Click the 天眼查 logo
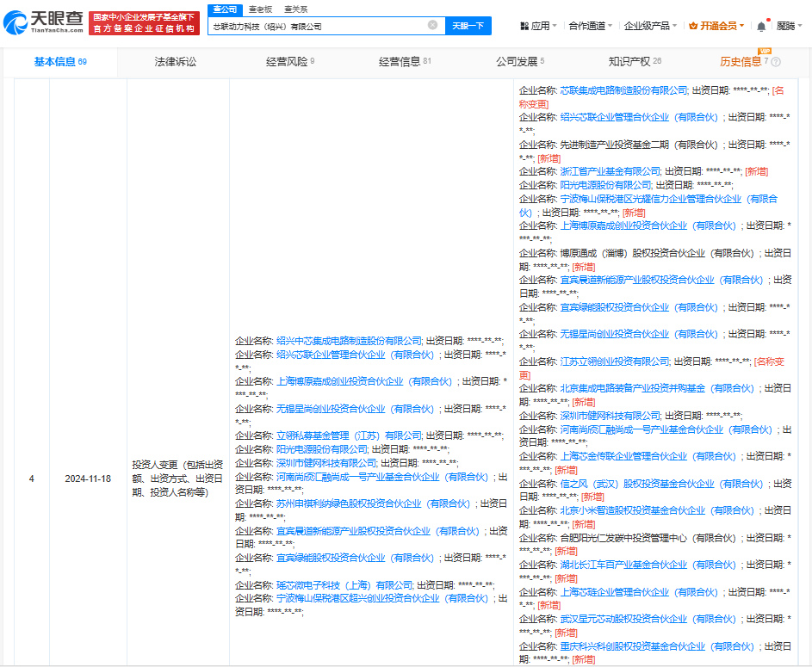 [44, 22]
